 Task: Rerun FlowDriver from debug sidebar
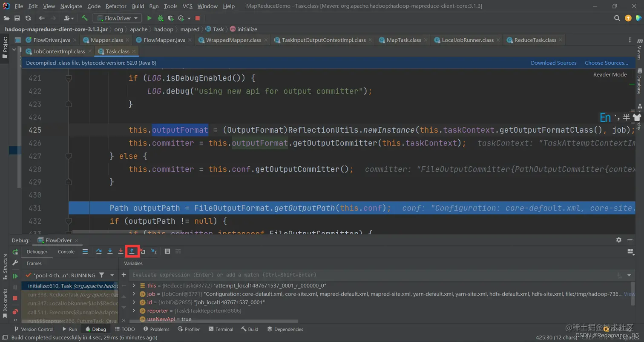coord(15,252)
